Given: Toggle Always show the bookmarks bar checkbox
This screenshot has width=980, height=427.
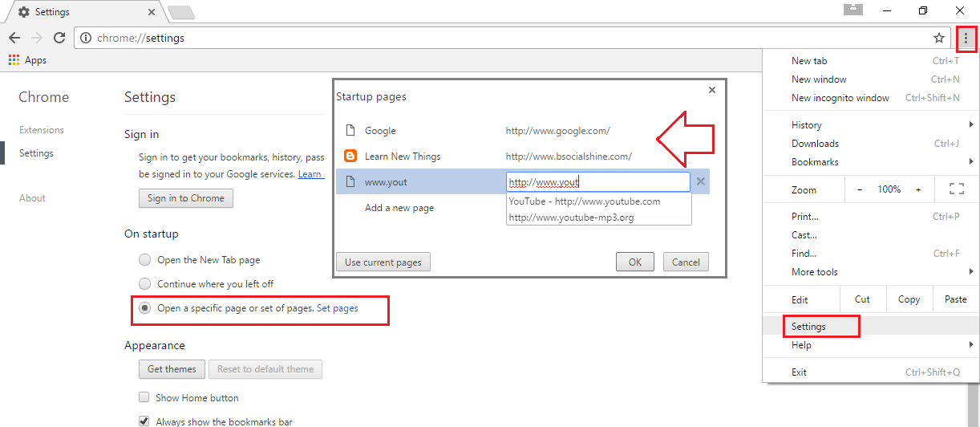Looking at the screenshot, I should (x=144, y=421).
